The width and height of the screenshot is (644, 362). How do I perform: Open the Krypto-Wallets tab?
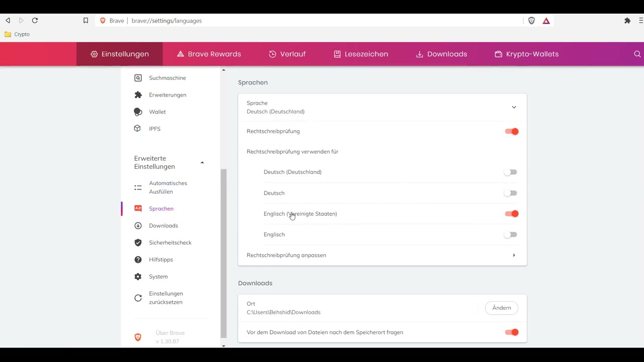point(527,54)
